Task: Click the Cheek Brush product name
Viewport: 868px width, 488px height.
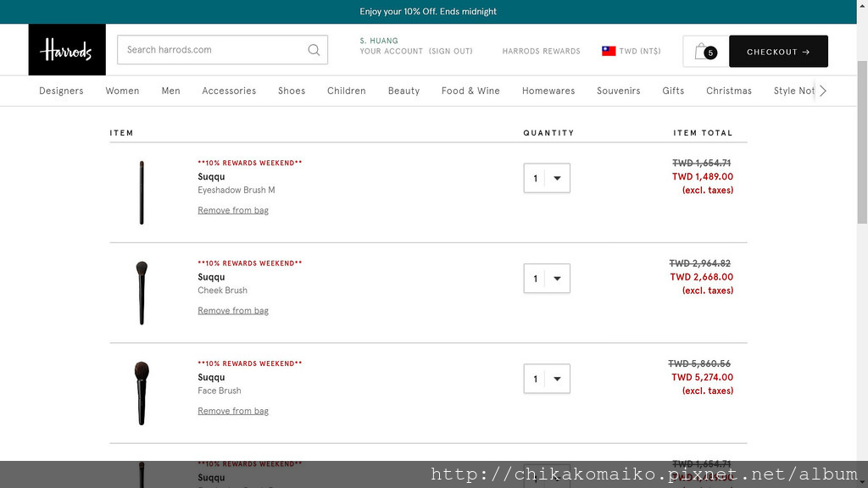Action: (x=223, y=290)
